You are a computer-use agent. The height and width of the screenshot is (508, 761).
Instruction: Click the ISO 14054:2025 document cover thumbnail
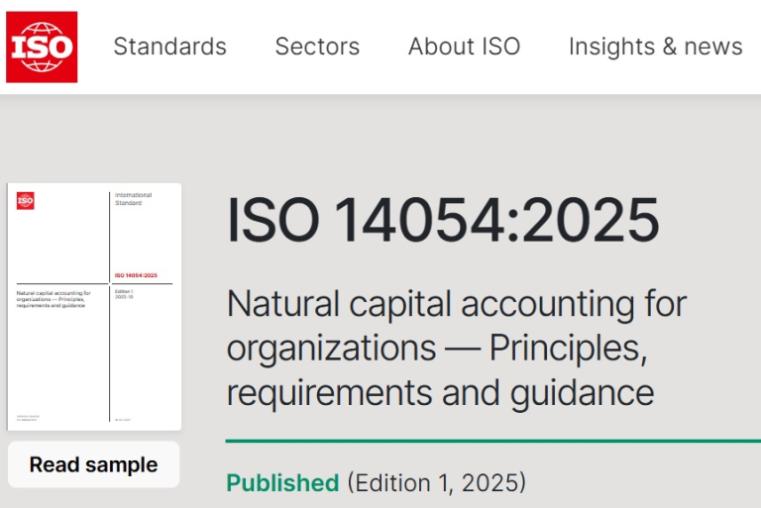95,307
